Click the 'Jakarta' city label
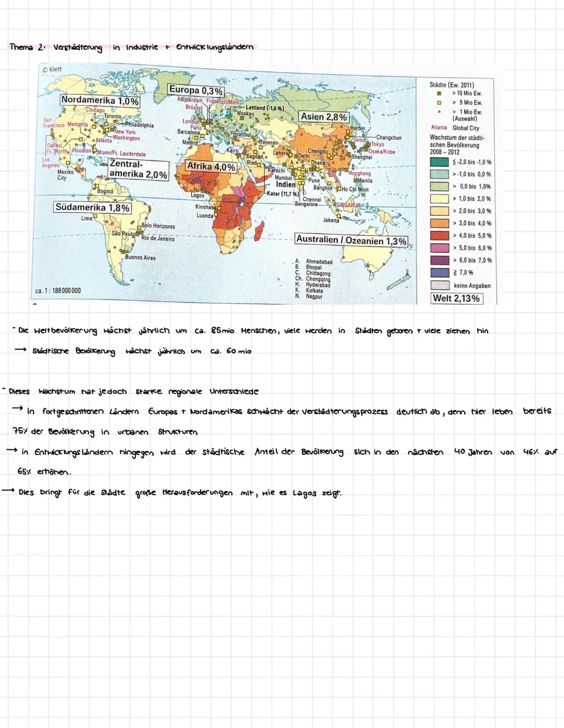 331,220
